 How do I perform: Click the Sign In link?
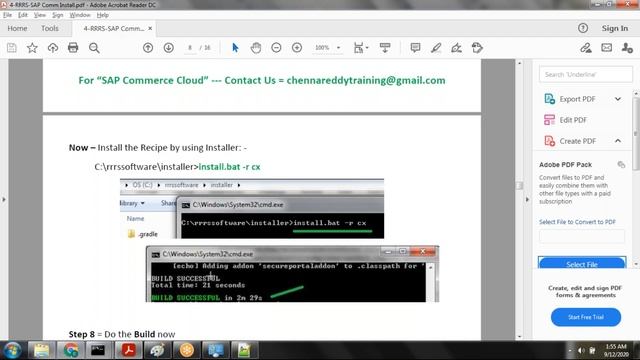click(615, 28)
